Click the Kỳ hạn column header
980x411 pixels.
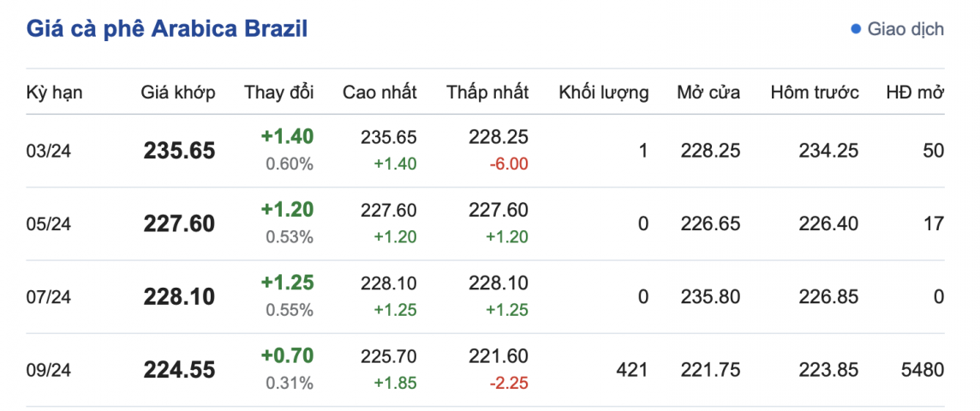coord(55,92)
